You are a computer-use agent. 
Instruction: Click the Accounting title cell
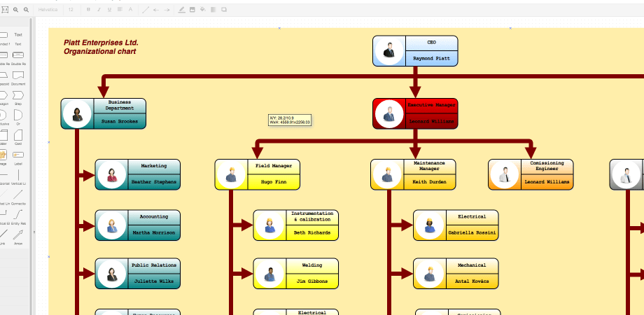coord(154,217)
